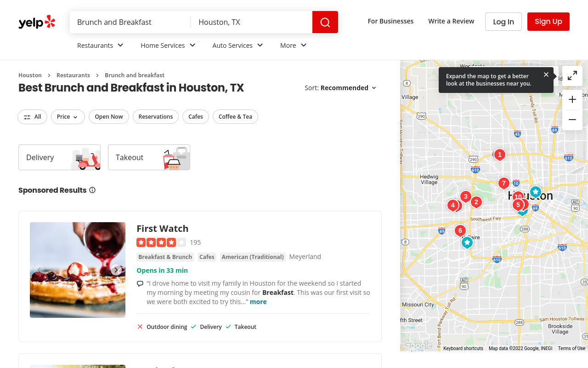Expand the Auto Services menu
Viewport: 588px width, 368px height.
[x=238, y=45]
